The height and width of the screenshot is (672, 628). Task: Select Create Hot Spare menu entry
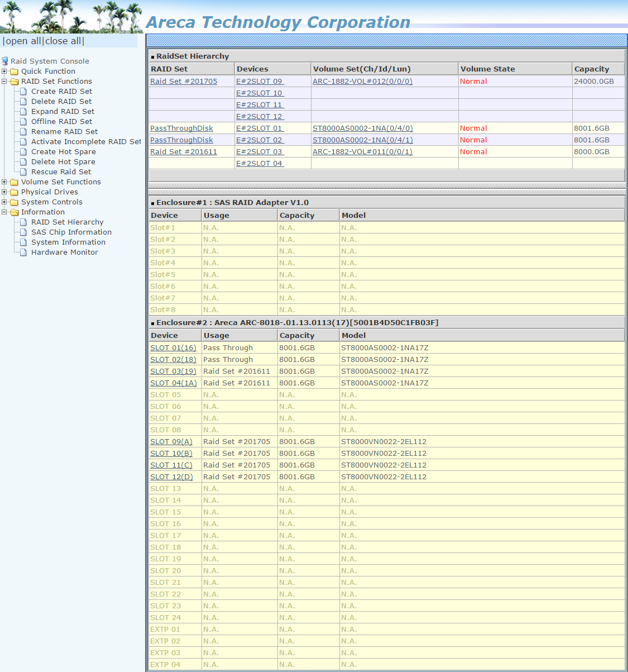click(x=63, y=152)
